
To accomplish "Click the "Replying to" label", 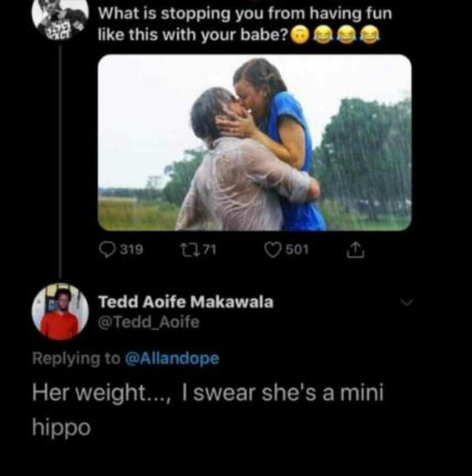I will tap(76, 359).
